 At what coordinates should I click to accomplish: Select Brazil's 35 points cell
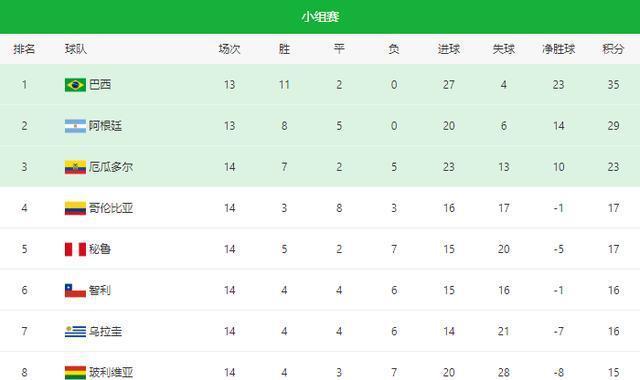pyautogui.click(x=613, y=85)
